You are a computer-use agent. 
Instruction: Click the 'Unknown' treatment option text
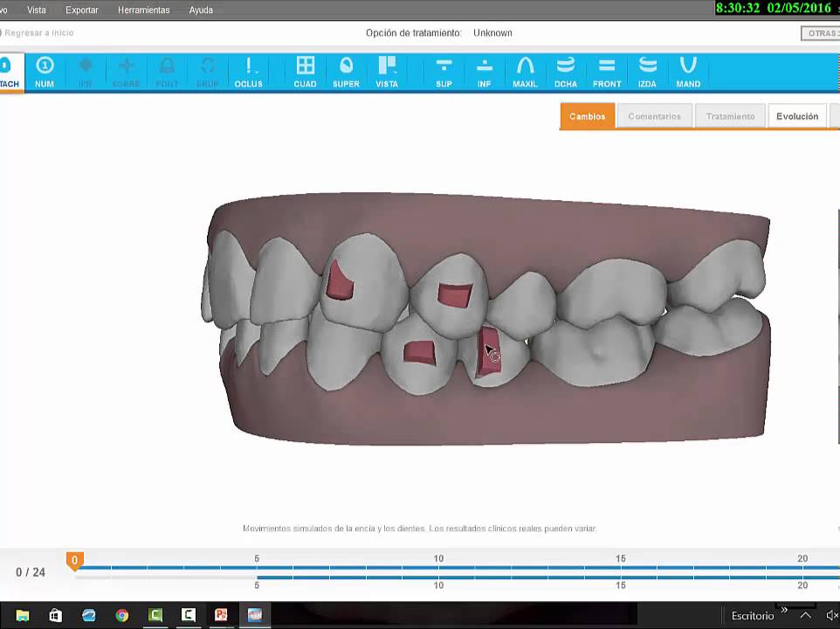492,32
